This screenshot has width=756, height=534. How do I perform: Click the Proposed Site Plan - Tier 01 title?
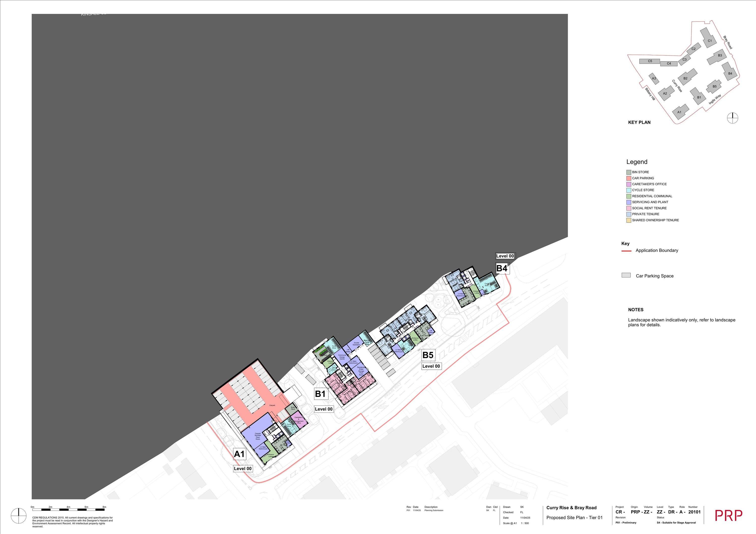(x=574, y=518)
